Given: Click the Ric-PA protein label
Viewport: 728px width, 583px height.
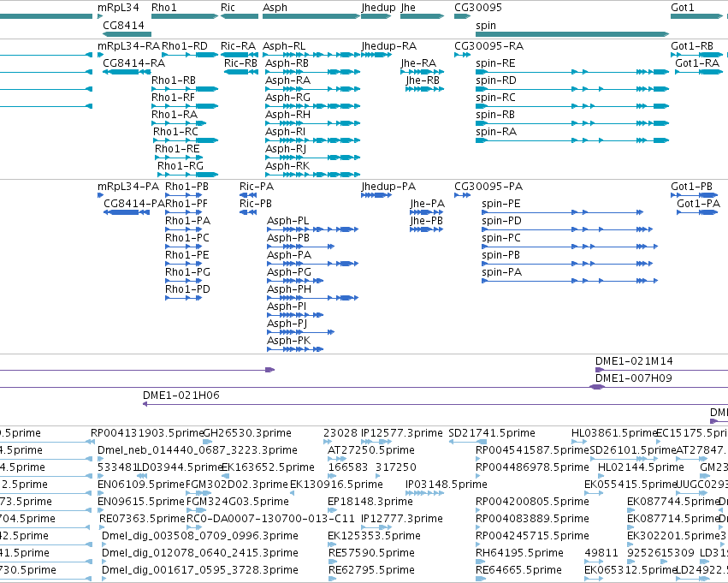Looking at the screenshot, I should tap(257, 187).
